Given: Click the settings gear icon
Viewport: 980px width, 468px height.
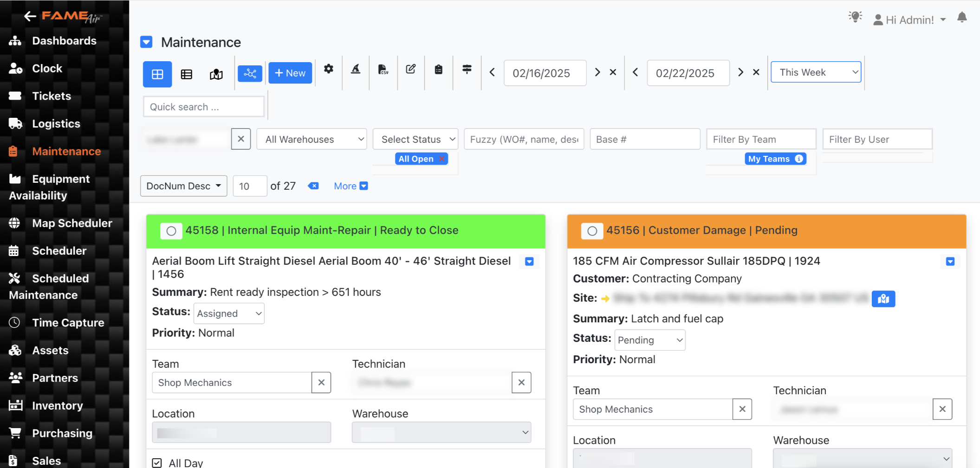Looking at the screenshot, I should point(329,69).
